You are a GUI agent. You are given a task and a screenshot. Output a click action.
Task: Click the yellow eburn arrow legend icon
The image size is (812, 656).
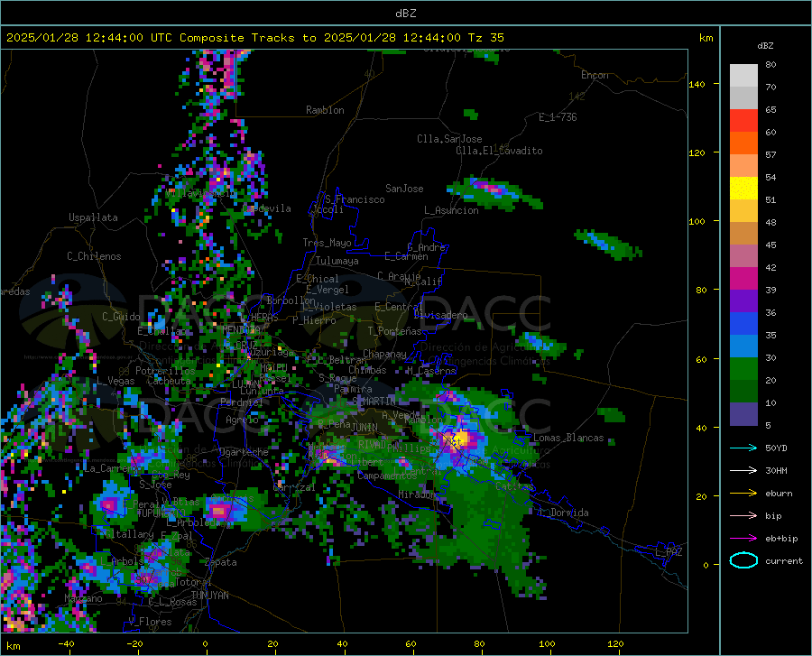pos(743,494)
